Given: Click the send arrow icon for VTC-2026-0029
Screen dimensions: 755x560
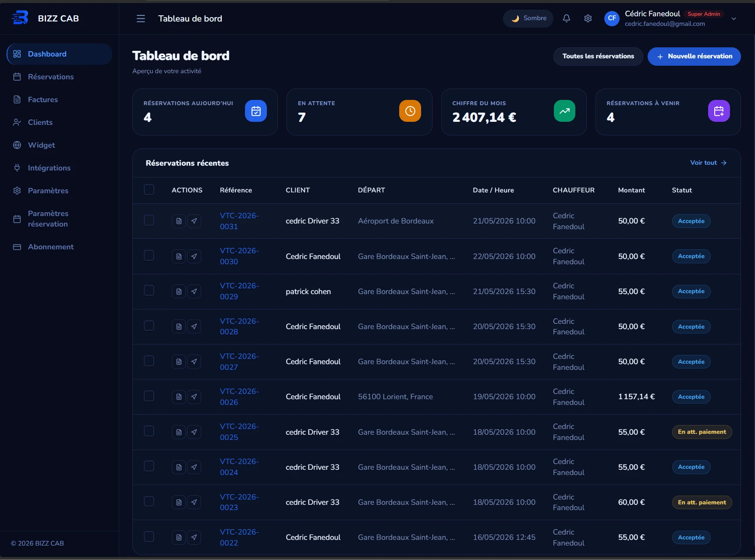Looking at the screenshot, I should coord(194,291).
